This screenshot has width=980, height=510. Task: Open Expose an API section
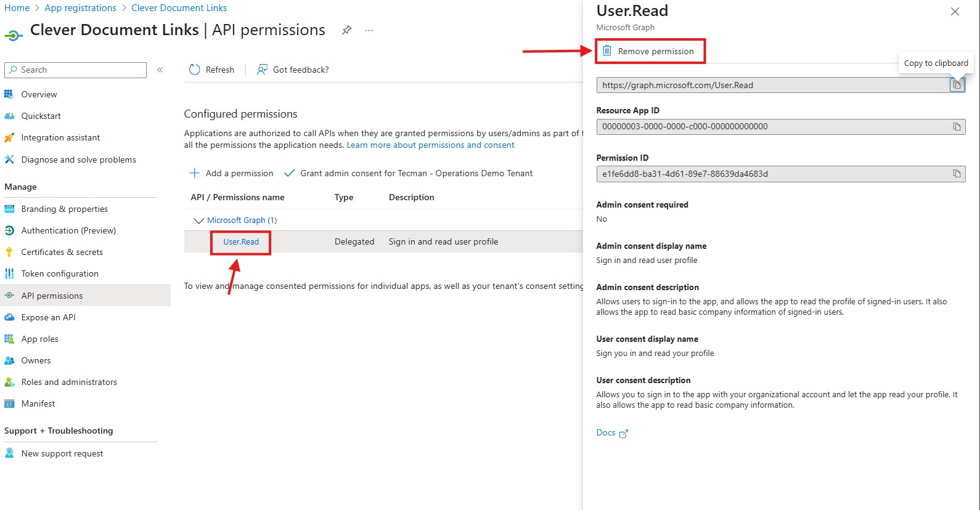(49, 317)
